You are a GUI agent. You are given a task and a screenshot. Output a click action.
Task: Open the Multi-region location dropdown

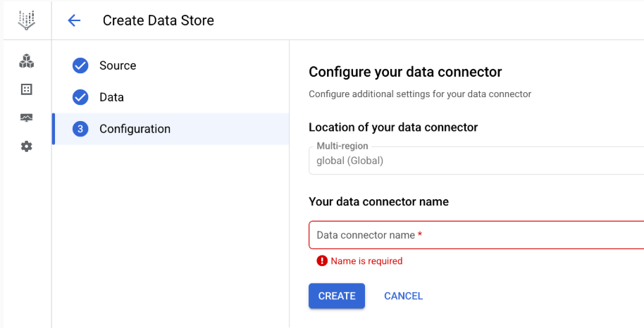476,160
